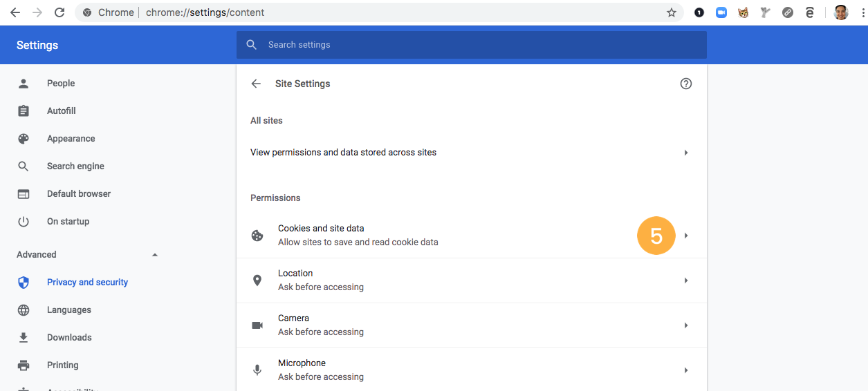Click the Printing printer icon
868x391 pixels.
tap(24, 365)
